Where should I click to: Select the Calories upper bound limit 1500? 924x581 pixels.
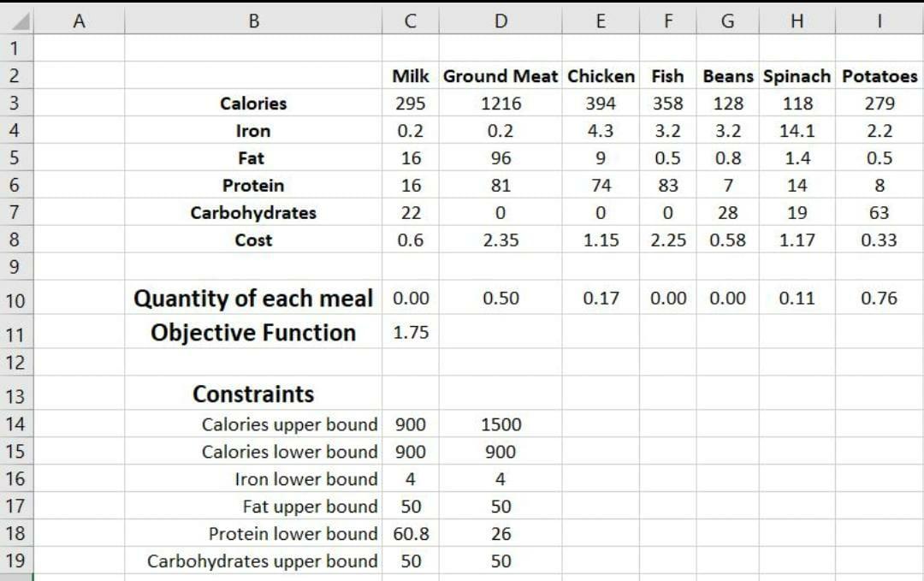500,424
